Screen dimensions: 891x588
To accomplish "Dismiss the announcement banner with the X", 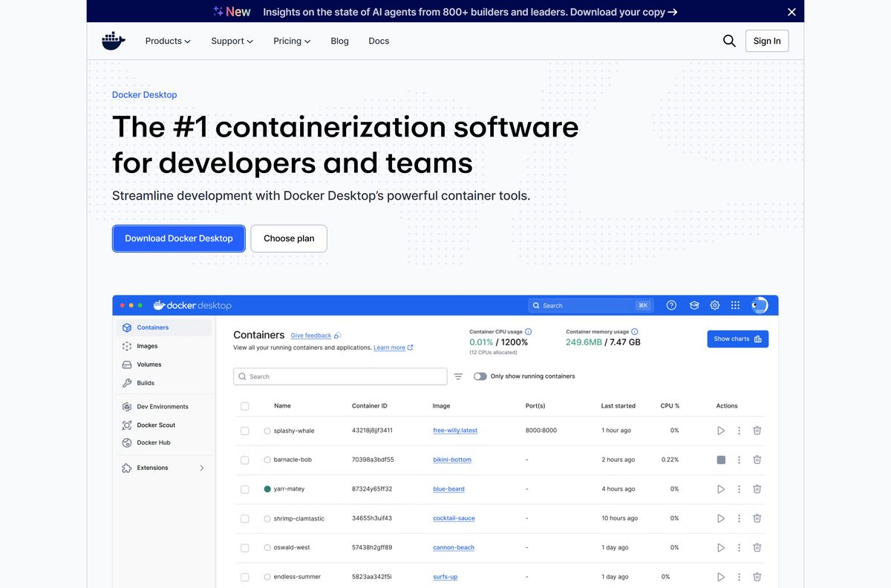I will tap(792, 12).
